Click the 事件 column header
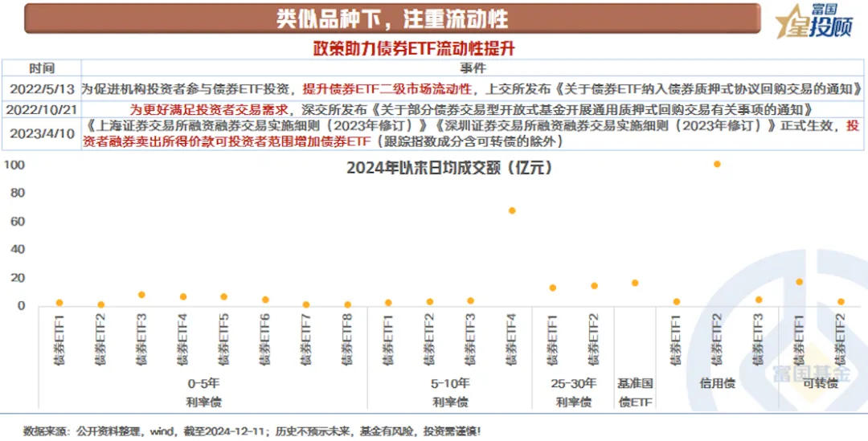 (473, 68)
